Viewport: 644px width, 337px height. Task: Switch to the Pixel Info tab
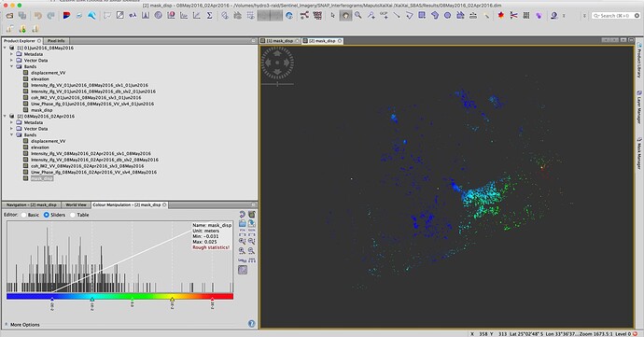coord(56,41)
